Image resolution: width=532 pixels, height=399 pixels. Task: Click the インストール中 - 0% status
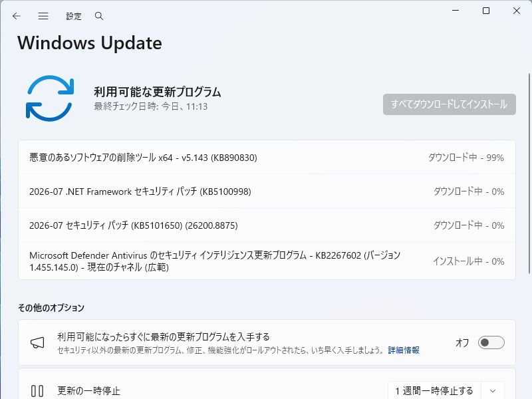click(x=468, y=261)
